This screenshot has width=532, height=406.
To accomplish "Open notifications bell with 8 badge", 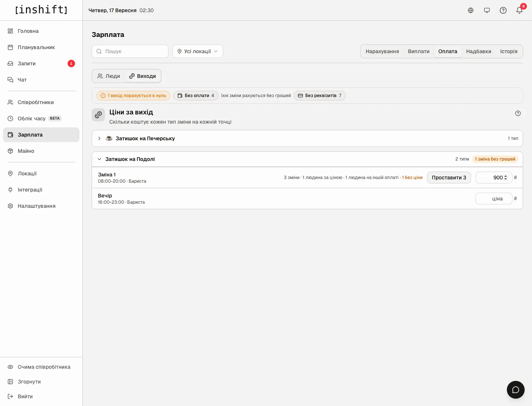I will [519, 10].
